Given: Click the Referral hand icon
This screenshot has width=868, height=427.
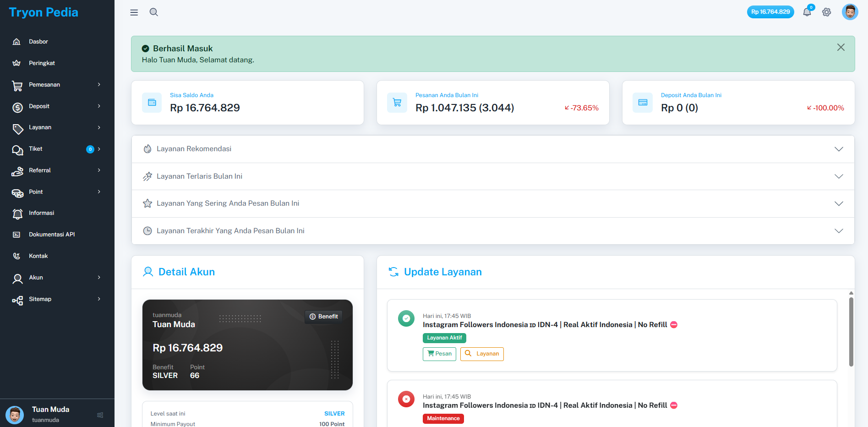Looking at the screenshot, I should [17, 171].
